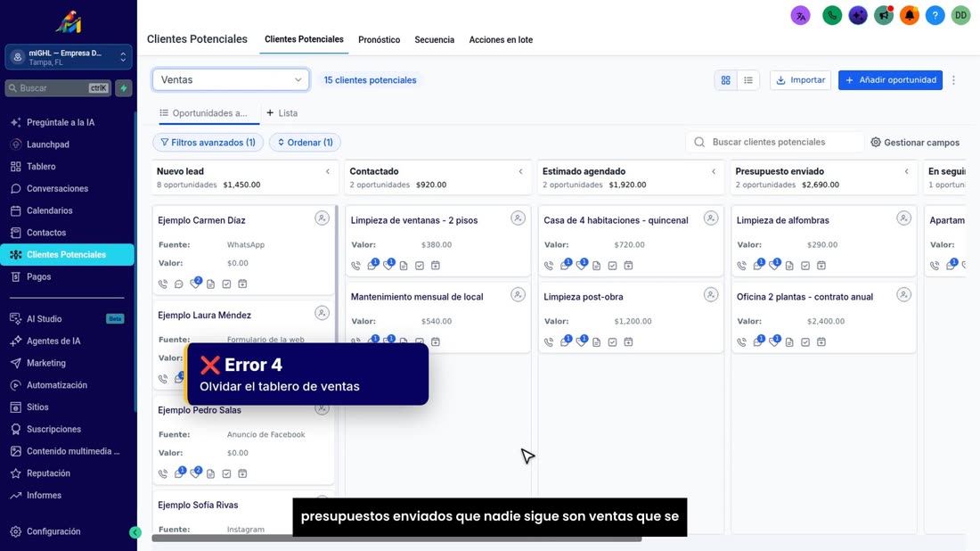Click owner avatar on Ejemplo Carmen Díaz card

pyautogui.click(x=322, y=218)
